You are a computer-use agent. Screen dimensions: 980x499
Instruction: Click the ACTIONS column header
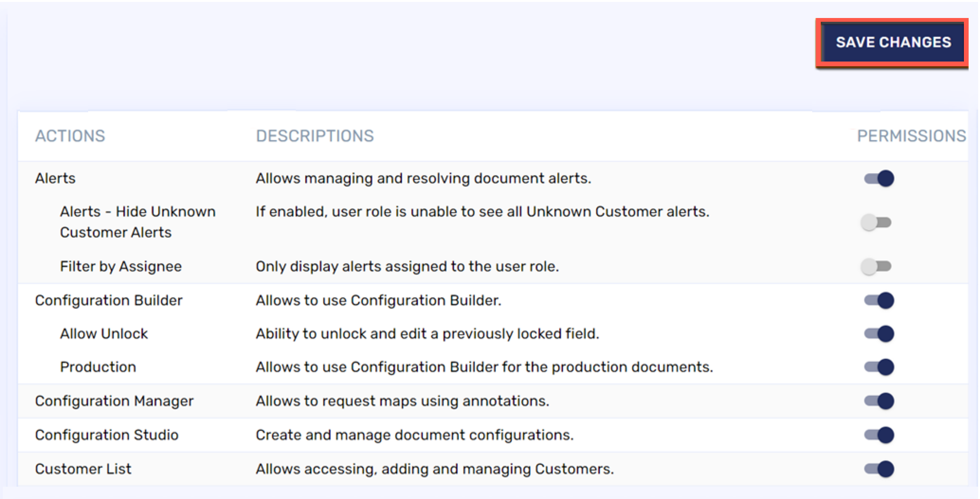70,136
